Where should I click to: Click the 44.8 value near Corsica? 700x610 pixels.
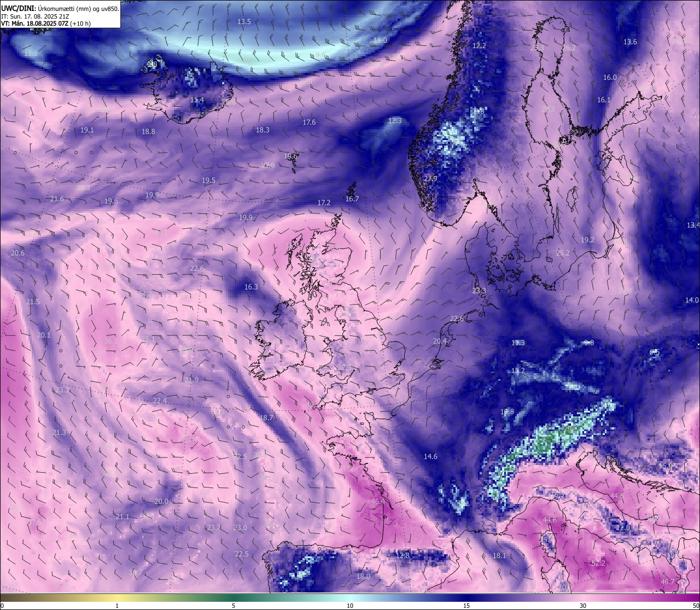(550, 520)
